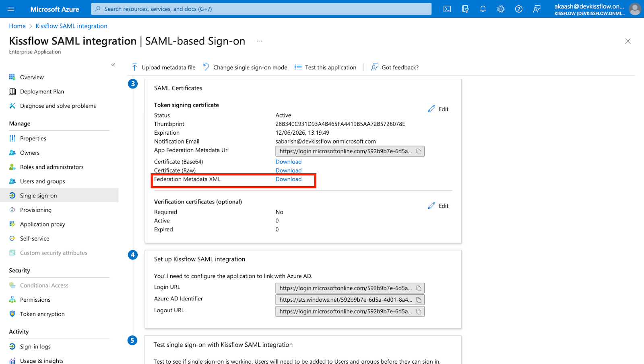Screen dimensions: 644x364
Task: Open the Directories and subscriptions filter icon
Action: (465, 9)
